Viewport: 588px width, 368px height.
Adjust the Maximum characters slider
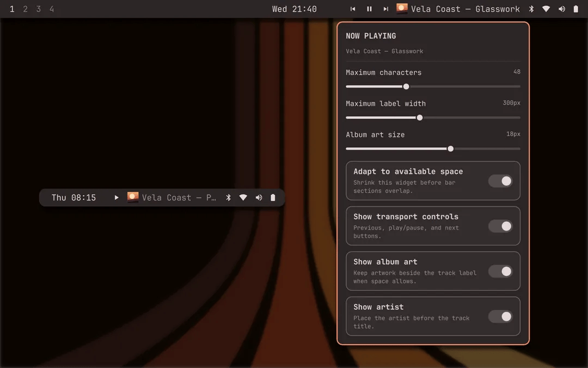click(x=433, y=86)
